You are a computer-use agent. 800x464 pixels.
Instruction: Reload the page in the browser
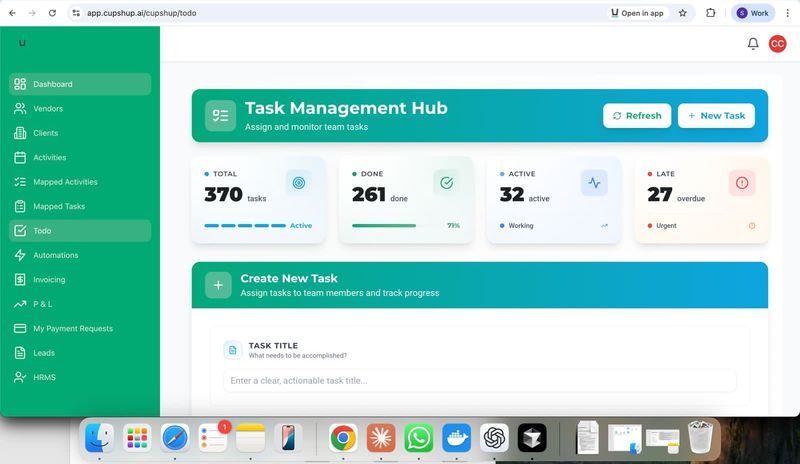[x=52, y=13]
